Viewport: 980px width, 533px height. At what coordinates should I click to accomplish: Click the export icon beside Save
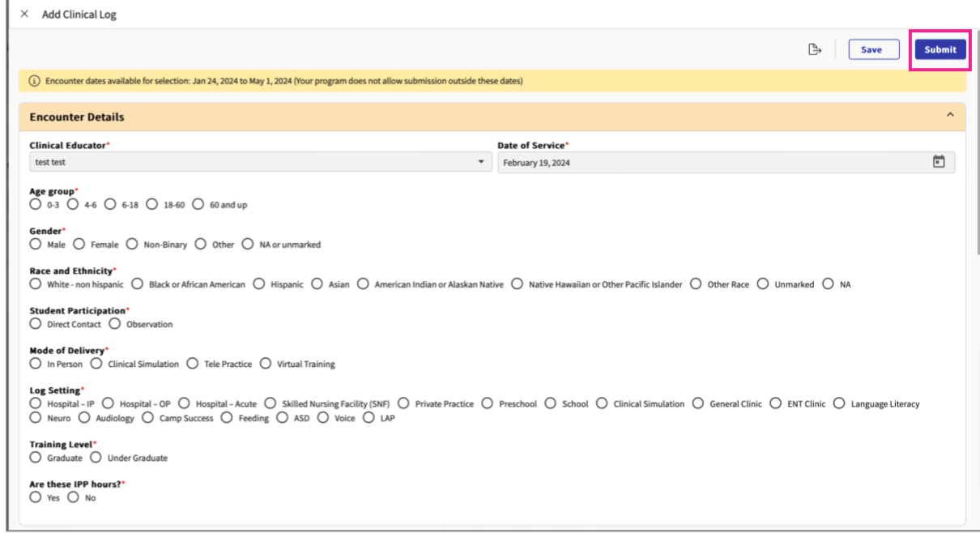pos(815,49)
